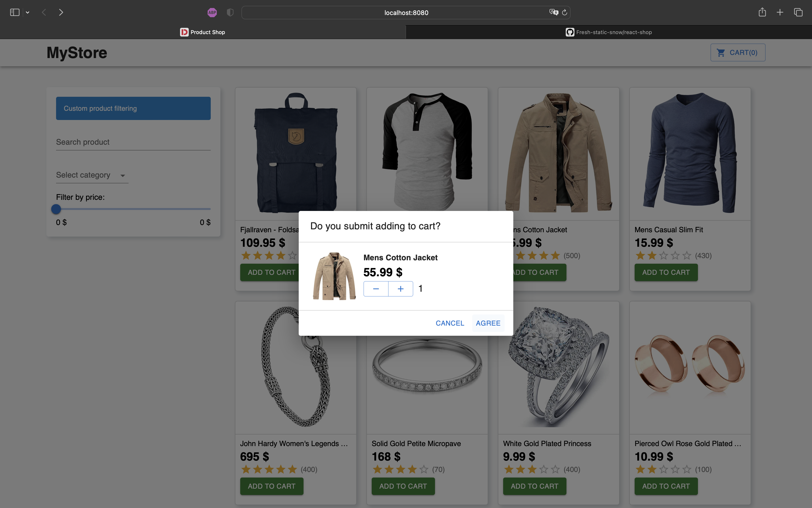Add John Hardy bracelet to cart

tap(272, 486)
